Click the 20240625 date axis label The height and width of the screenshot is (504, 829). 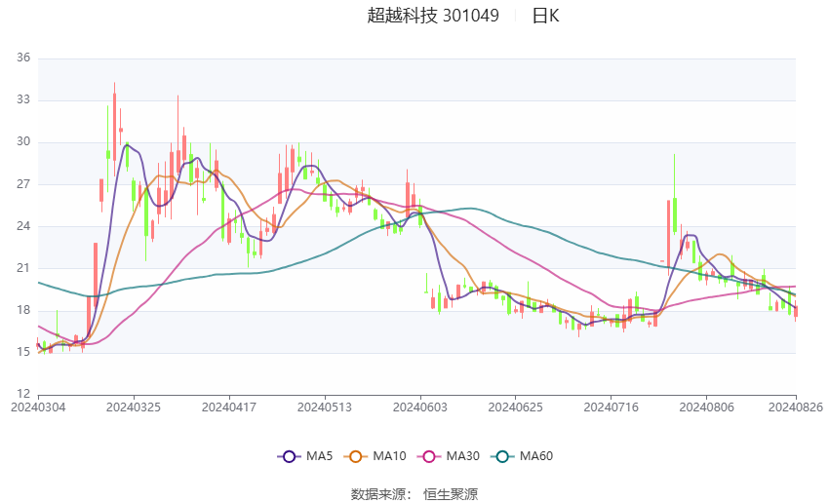[516, 407]
